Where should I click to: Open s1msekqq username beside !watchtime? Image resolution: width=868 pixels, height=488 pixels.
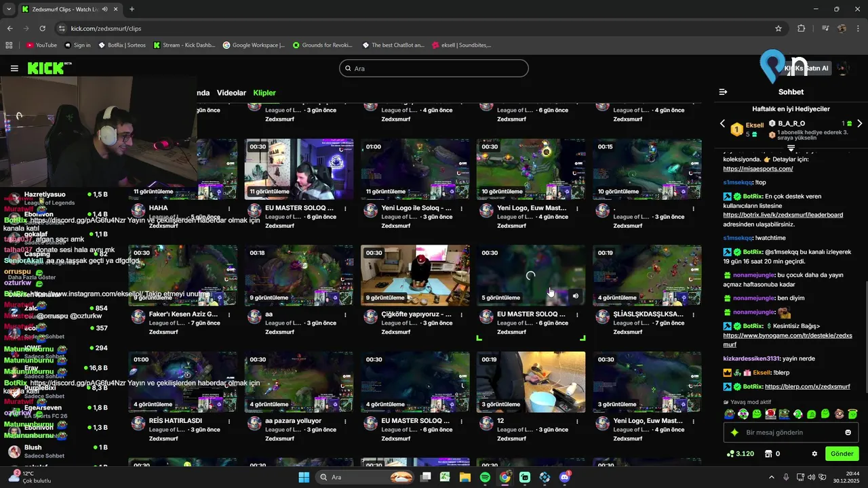click(x=738, y=238)
